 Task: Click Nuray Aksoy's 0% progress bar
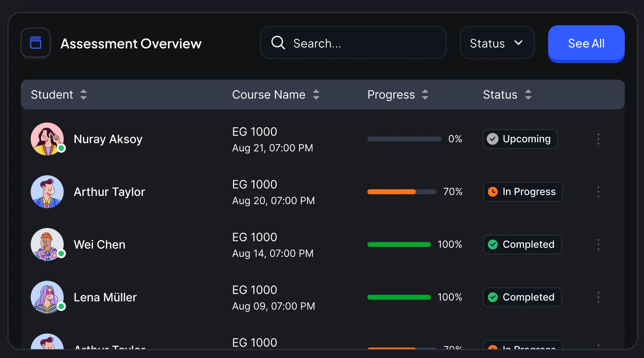pos(404,139)
